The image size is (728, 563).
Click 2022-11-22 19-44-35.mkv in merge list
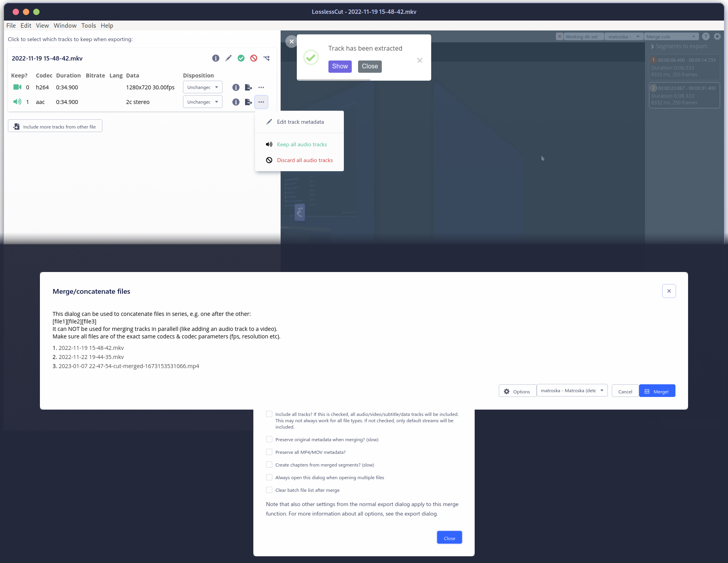click(x=91, y=357)
